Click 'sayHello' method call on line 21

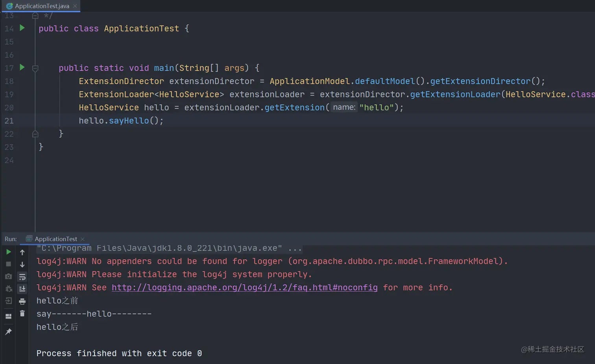click(129, 121)
